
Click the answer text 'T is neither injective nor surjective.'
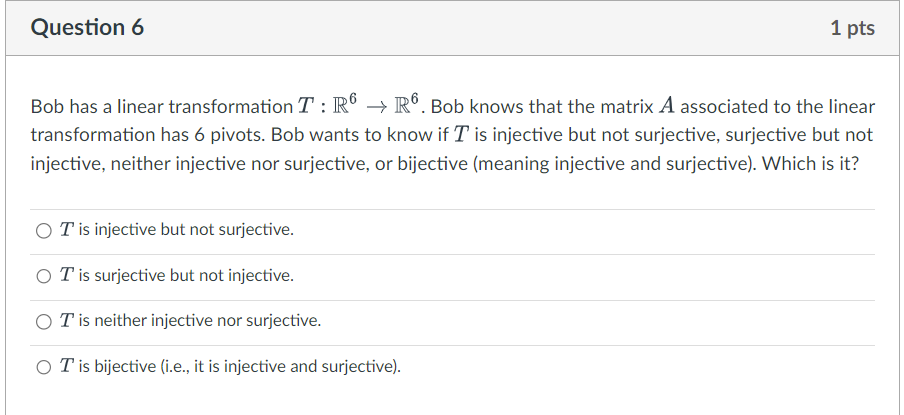coord(190,320)
